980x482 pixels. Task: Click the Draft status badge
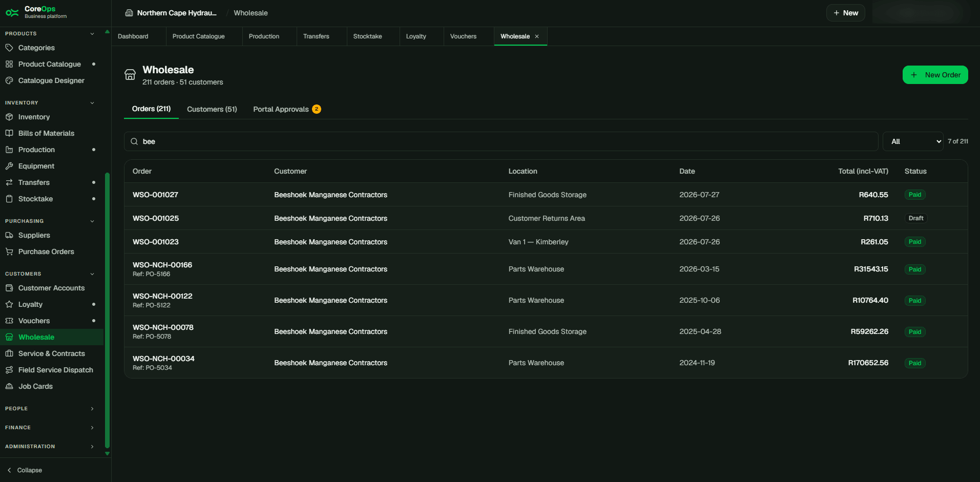pyautogui.click(x=916, y=218)
